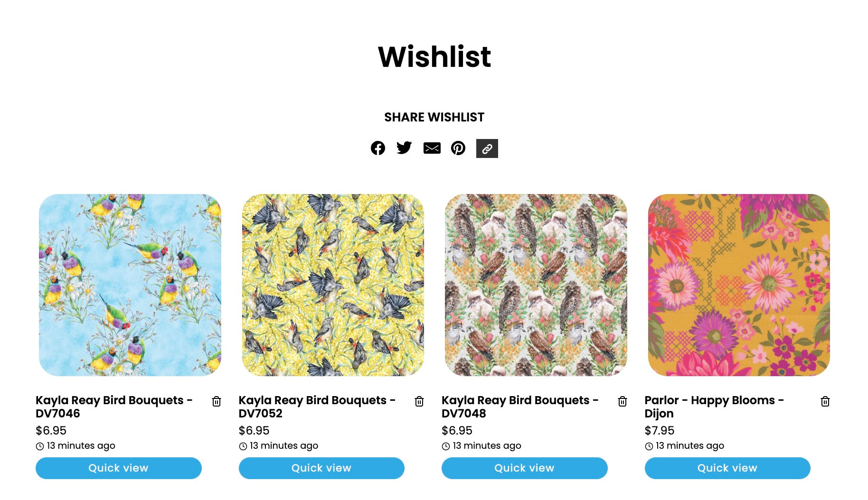Delete DV7046 fabric with trash icon

217,401
